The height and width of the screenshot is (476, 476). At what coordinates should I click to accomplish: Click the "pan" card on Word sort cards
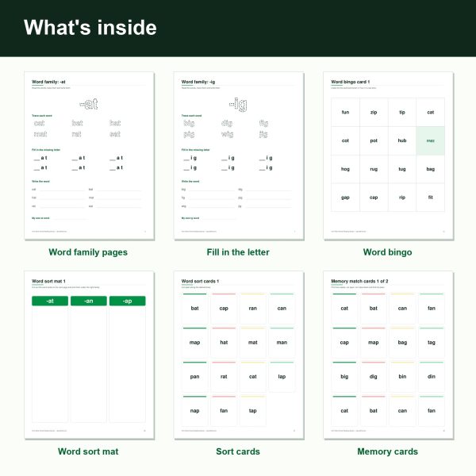(195, 377)
